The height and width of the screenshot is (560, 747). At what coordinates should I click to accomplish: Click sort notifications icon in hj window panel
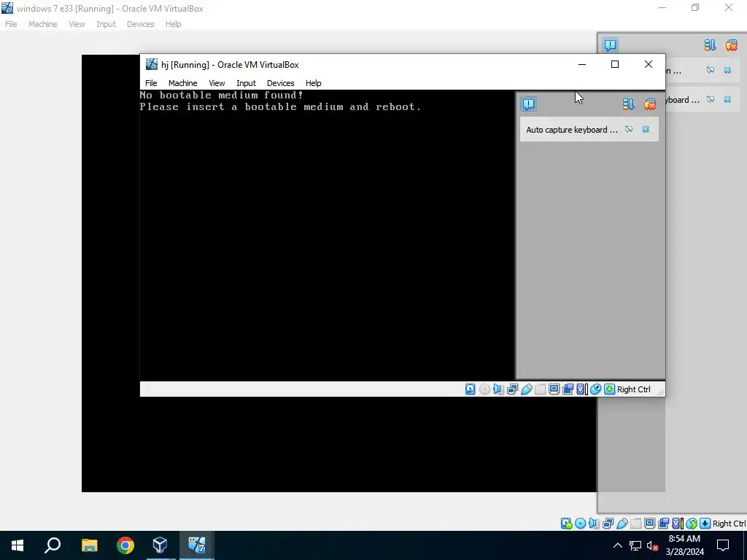pos(628,104)
